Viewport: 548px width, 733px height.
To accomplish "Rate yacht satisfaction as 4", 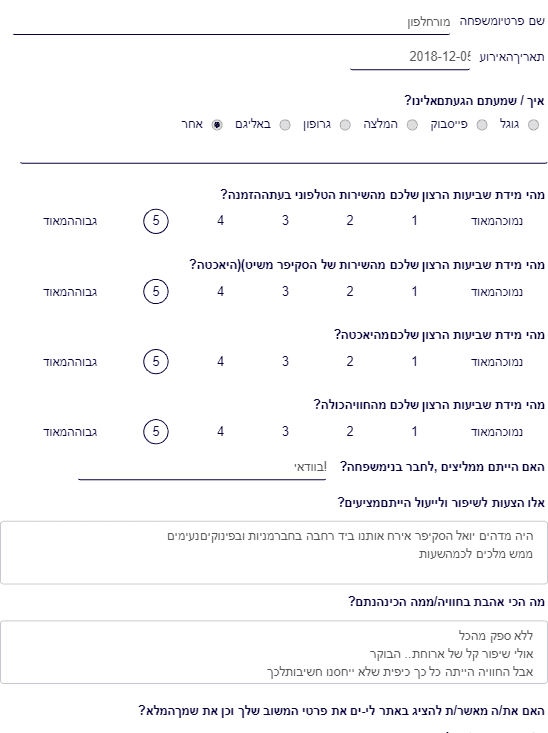I will (221, 362).
